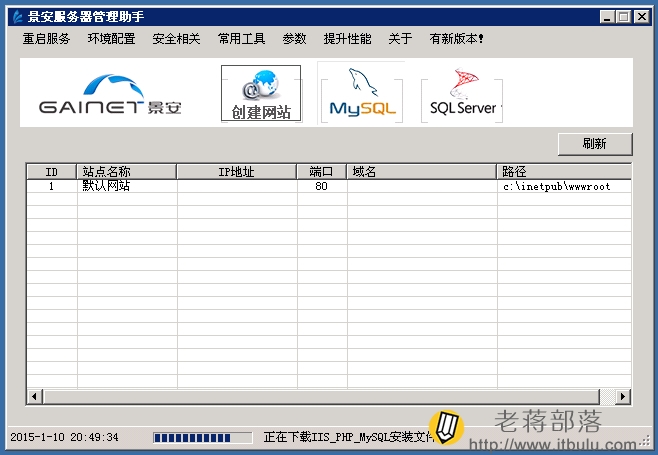Click the GAINET 景安 logo

tap(110, 94)
